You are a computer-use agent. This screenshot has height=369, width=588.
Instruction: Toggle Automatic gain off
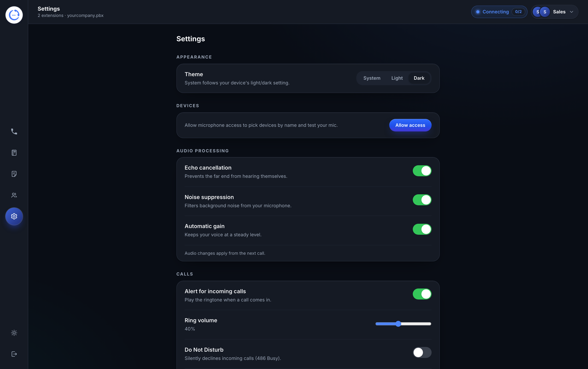coord(422,229)
